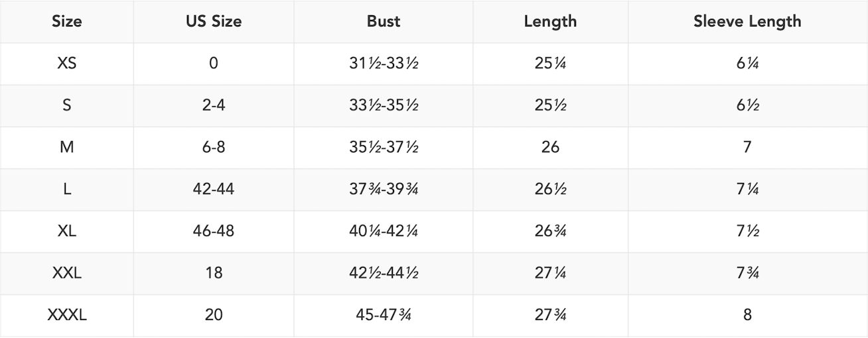This screenshot has width=868, height=338.
Task: Select the XXXL size row label
Action: (66, 315)
